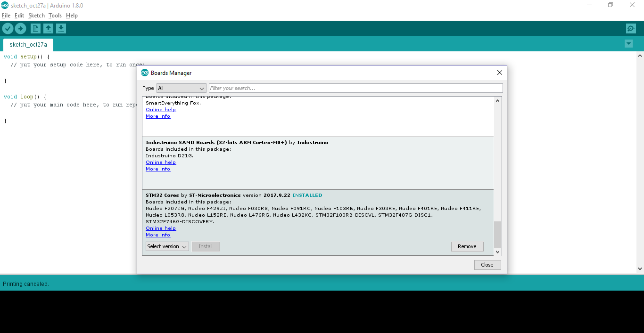This screenshot has height=333, width=644.
Task: Open the Sketch menu
Action: pos(36,15)
